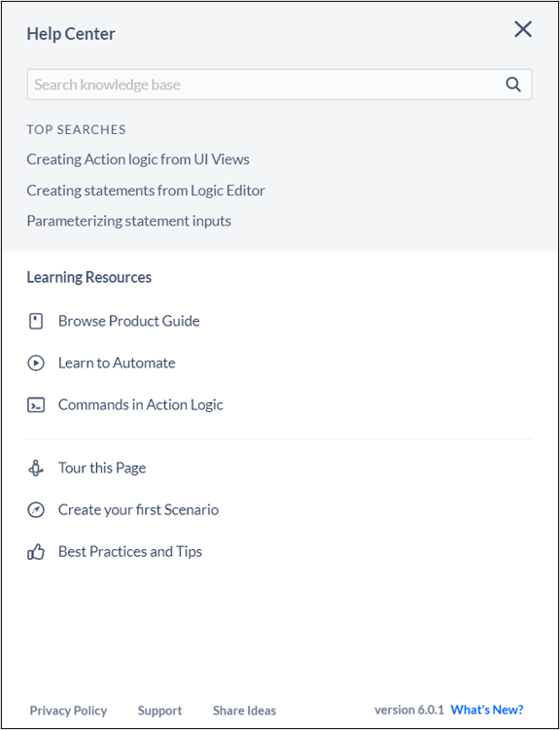
Task: Open Creating statements from Logic Editor
Action: (146, 191)
